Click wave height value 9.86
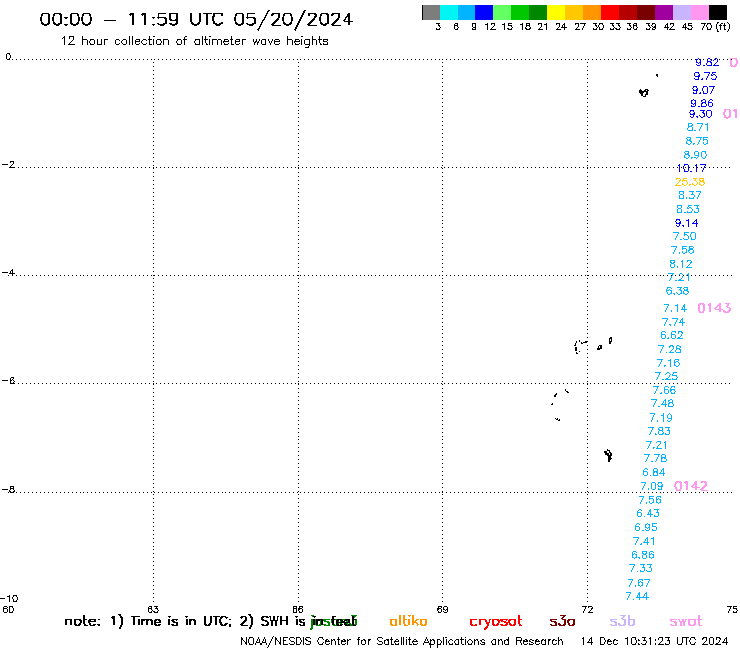Screen dimensions: 740x650 702,103
